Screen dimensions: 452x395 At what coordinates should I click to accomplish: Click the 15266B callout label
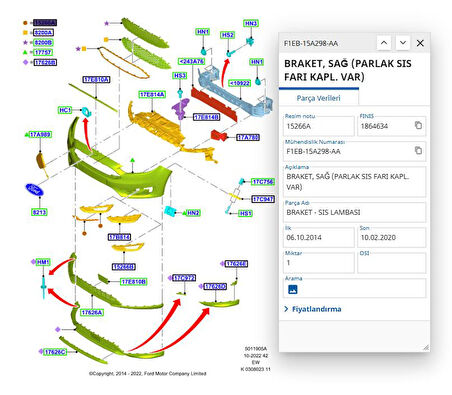click(x=124, y=267)
